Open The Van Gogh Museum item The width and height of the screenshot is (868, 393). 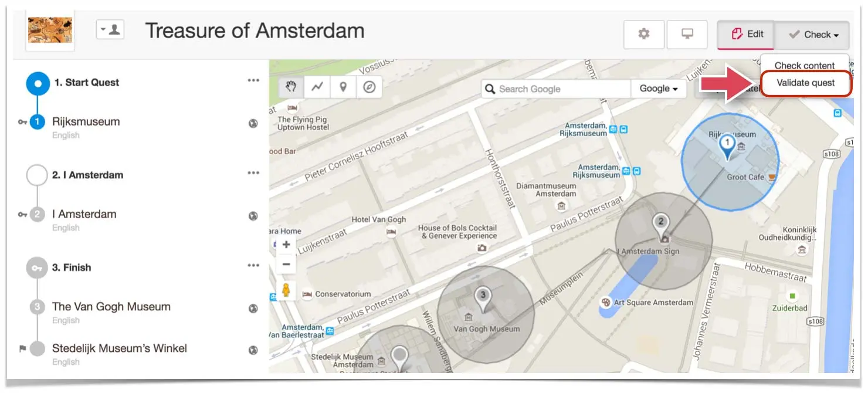click(111, 307)
